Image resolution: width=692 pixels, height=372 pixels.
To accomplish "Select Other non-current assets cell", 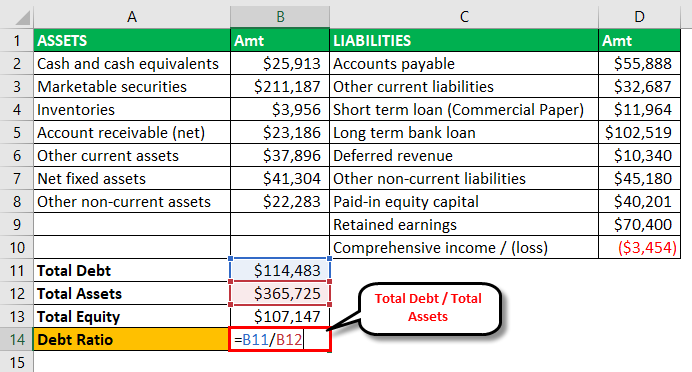I will [132, 201].
